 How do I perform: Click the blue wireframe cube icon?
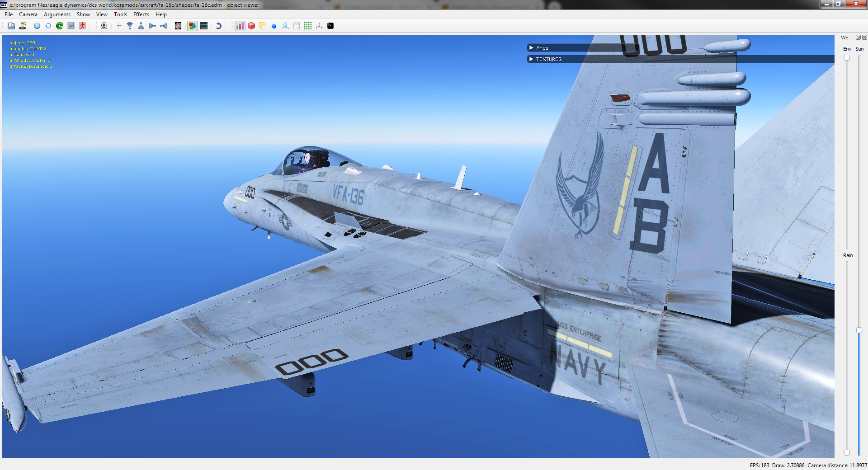[x=285, y=26]
